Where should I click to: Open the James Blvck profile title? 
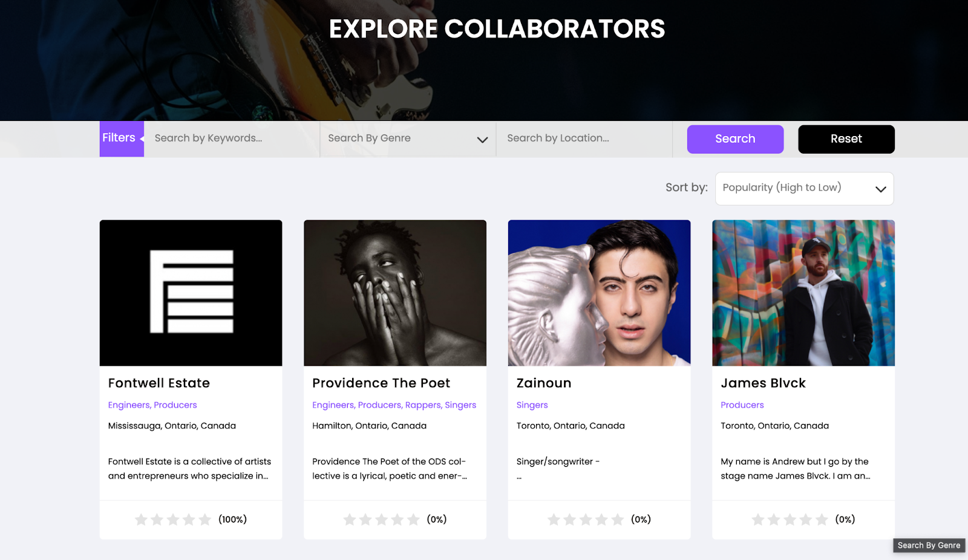coord(763,383)
